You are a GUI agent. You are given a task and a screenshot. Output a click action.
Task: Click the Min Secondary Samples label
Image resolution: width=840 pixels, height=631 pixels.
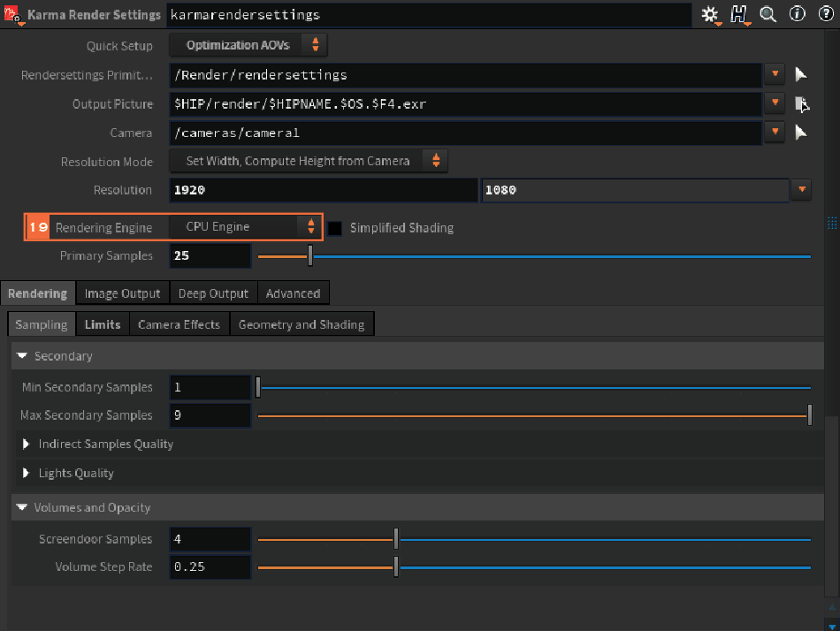pos(88,387)
